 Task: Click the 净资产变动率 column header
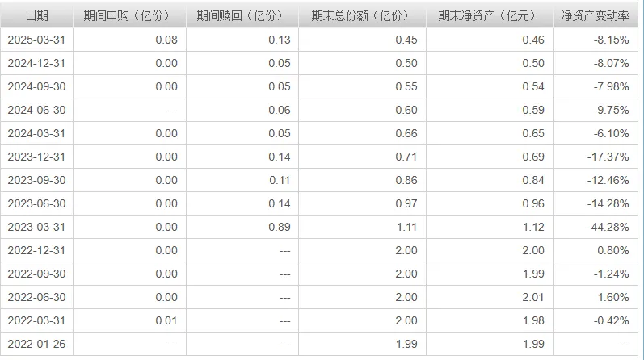pyautogui.click(x=596, y=15)
